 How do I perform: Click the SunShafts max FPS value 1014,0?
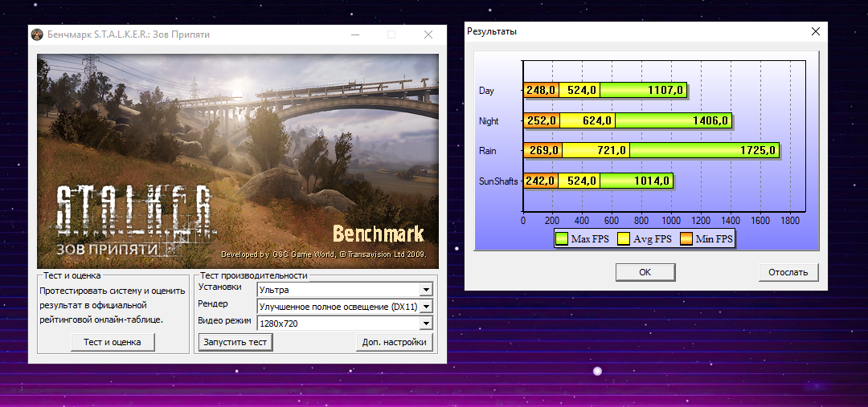[x=652, y=181]
